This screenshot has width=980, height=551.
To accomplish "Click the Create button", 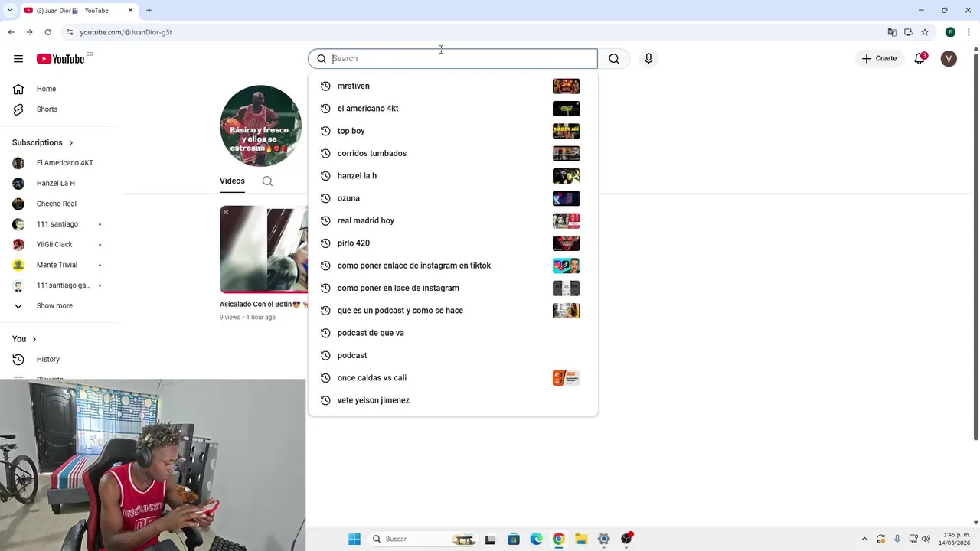I will (x=879, y=59).
